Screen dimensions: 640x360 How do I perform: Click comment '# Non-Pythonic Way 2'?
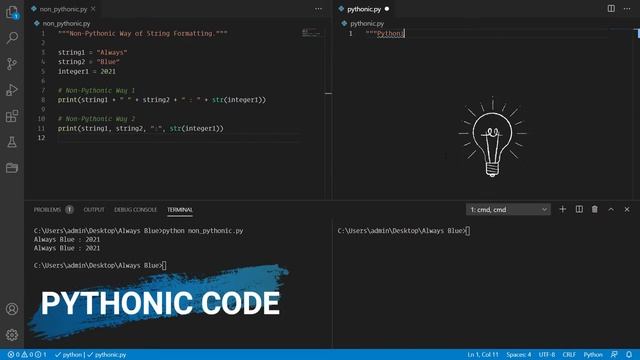tap(96, 119)
